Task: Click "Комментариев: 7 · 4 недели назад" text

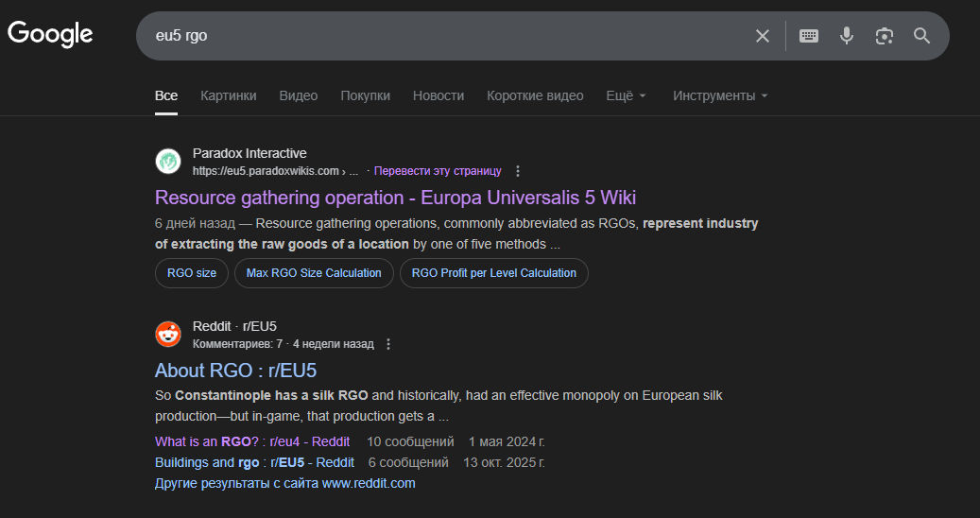Action: (x=284, y=344)
